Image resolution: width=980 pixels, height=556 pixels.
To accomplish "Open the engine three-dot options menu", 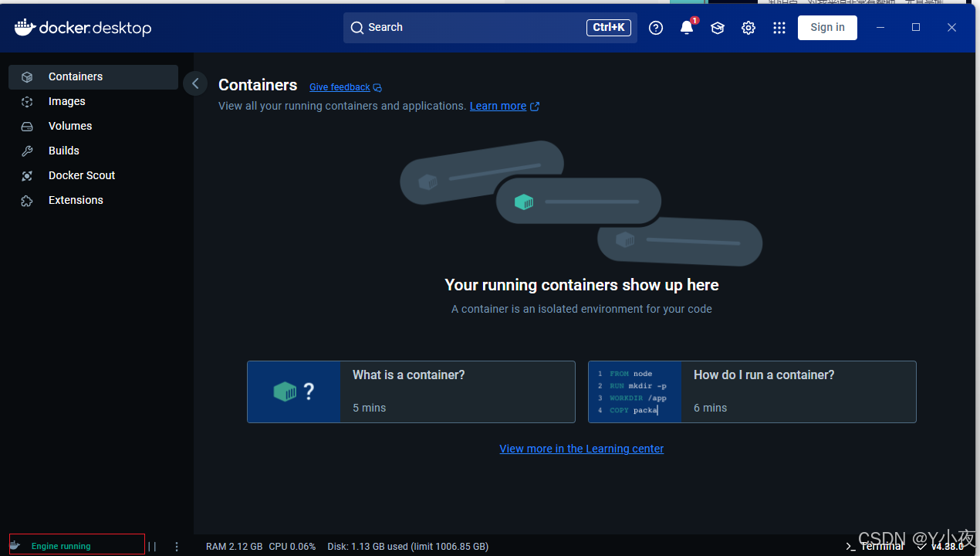I will (x=177, y=546).
